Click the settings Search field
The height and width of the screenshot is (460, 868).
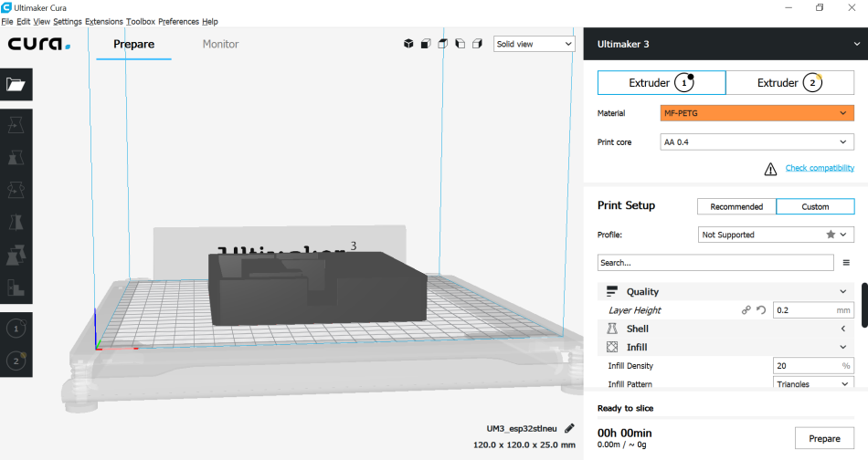pos(715,263)
